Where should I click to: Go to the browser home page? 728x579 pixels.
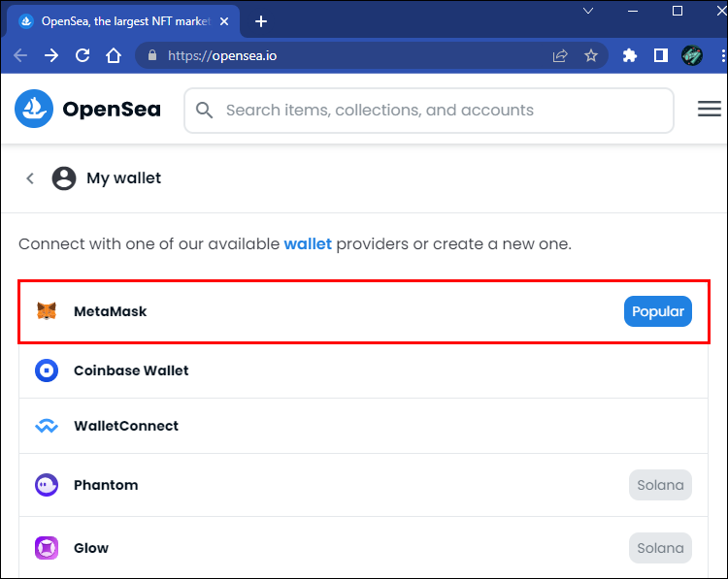[114, 56]
